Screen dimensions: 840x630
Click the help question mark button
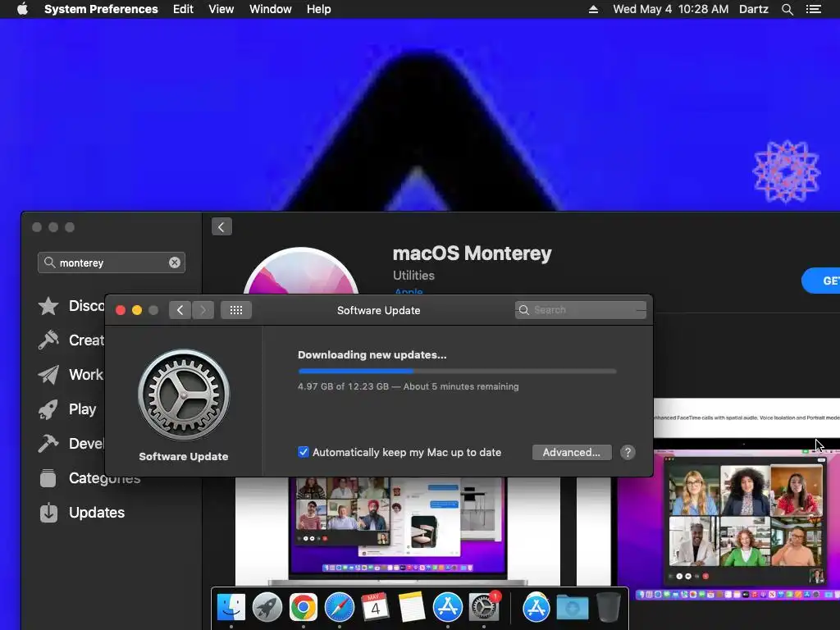(x=628, y=452)
